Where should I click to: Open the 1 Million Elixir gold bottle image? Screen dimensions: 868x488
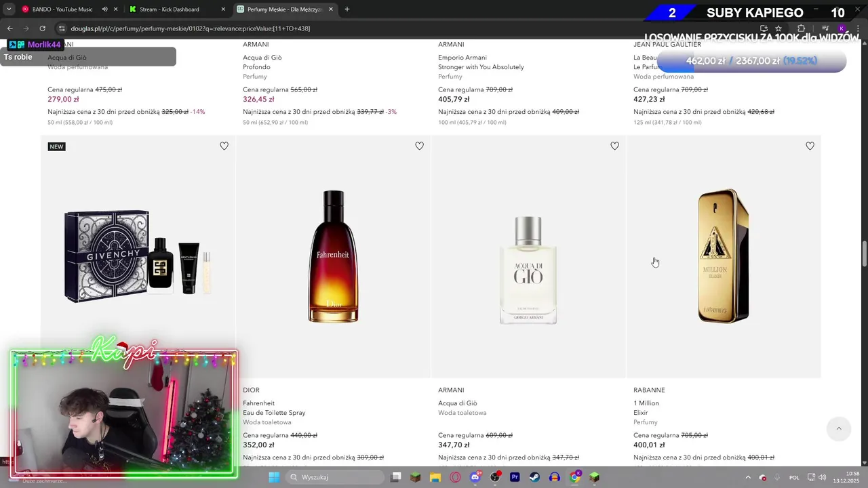[724, 256]
